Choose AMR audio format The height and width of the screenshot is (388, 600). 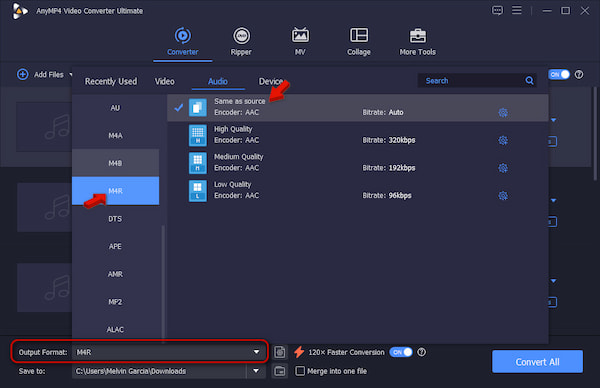pyautogui.click(x=115, y=274)
